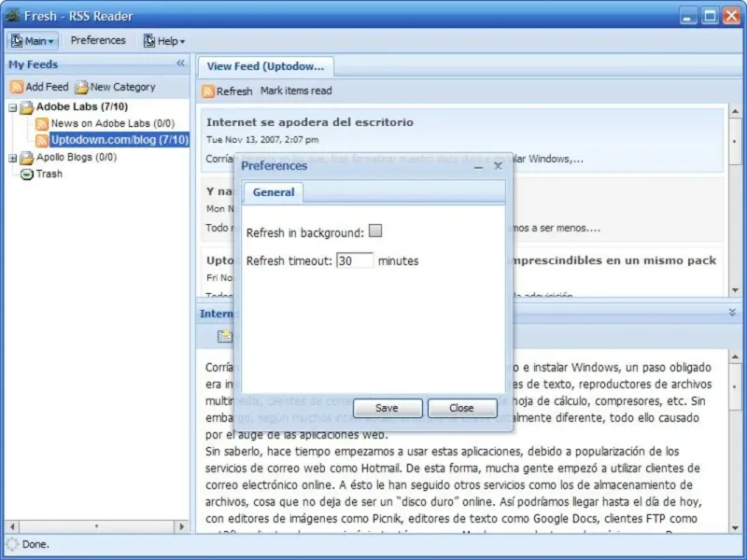Click the article note icon in preview toolbar

click(x=225, y=336)
